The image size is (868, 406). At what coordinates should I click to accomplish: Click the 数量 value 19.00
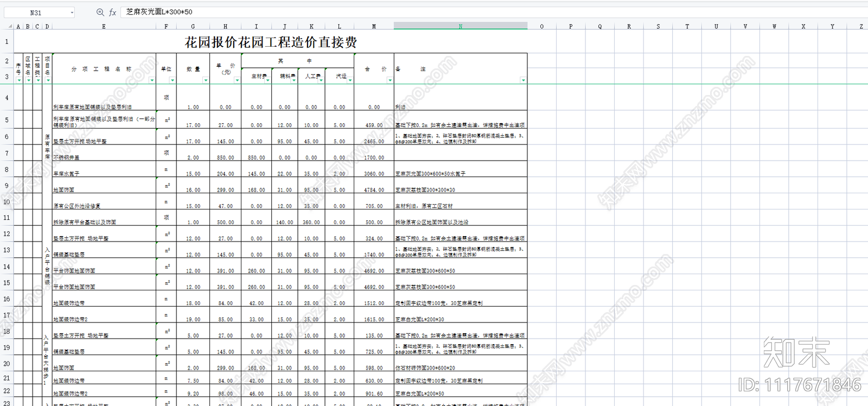(x=193, y=320)
